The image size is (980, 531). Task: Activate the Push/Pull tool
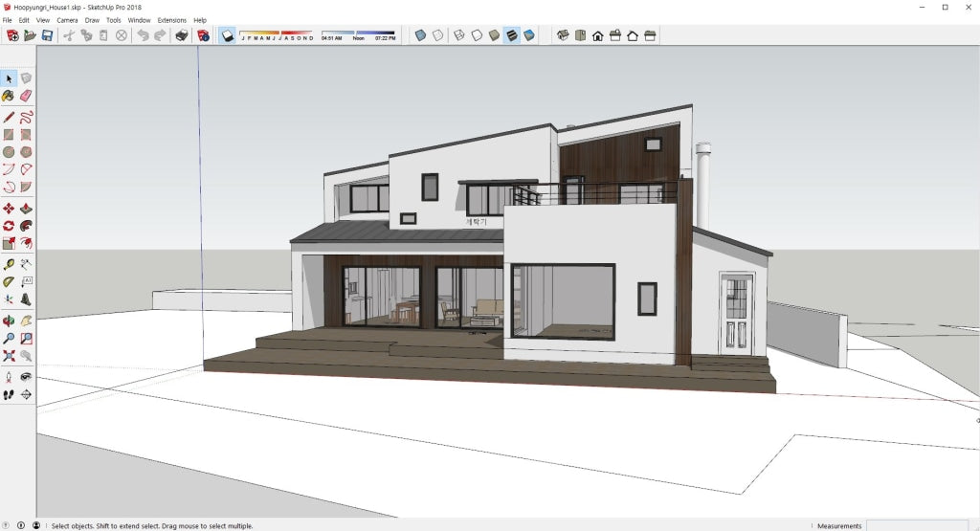pyautogui.click(x=26, y=208)
